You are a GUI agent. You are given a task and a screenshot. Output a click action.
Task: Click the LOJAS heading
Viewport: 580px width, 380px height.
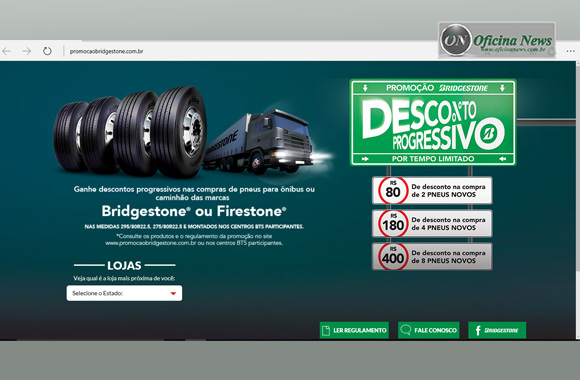pos(124,265)
